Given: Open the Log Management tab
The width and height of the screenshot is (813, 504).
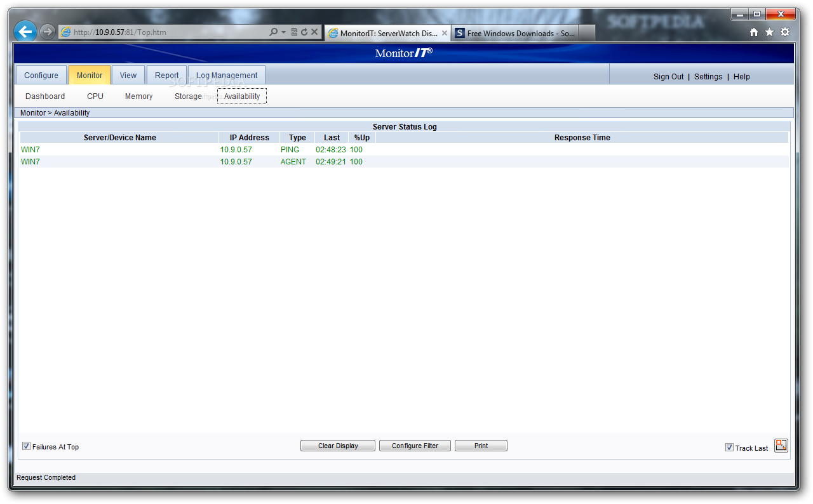Looking at the screenshot, I should (x=227, y=75).
